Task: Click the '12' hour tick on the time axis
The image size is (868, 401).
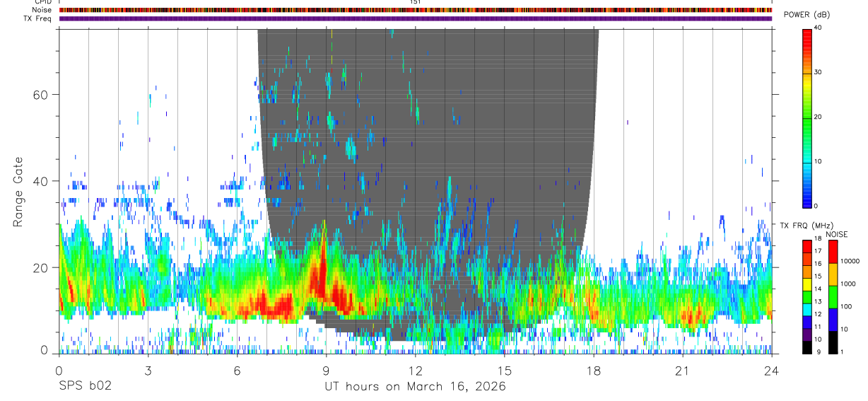Action: (415, 370)
